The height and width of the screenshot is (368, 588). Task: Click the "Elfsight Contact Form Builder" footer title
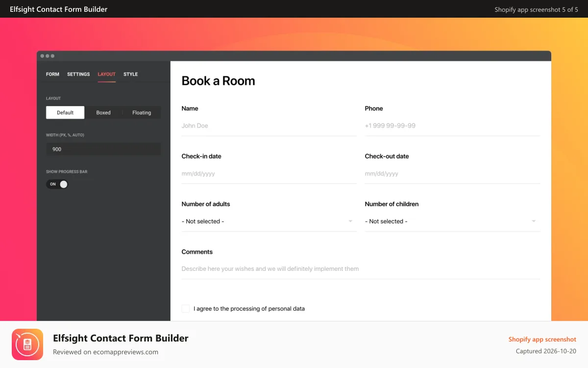121,338
